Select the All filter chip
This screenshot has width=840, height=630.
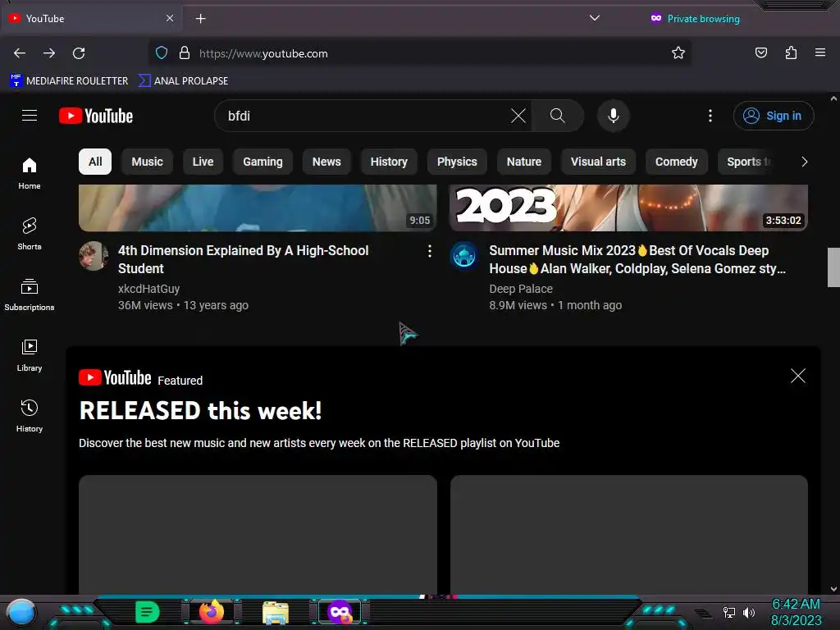(x=95, y=162)
